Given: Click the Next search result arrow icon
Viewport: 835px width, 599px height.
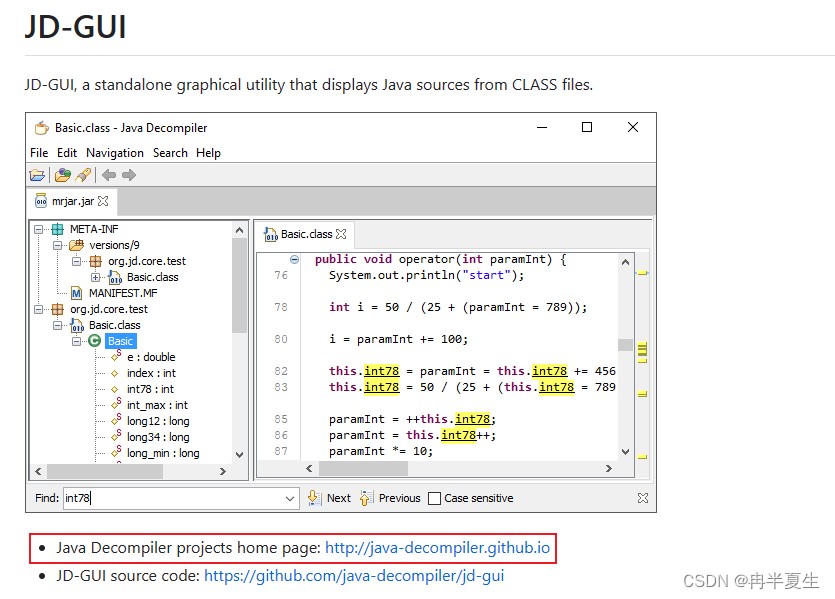Looking at the screenshot, I should point(314,498).
